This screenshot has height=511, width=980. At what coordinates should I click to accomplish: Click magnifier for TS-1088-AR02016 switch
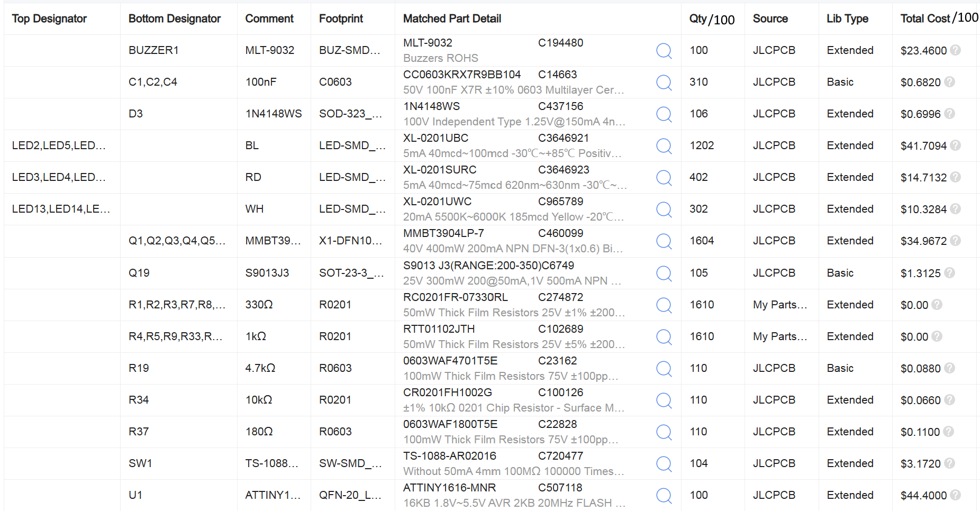pyautogui.click(x=664, y=464)
